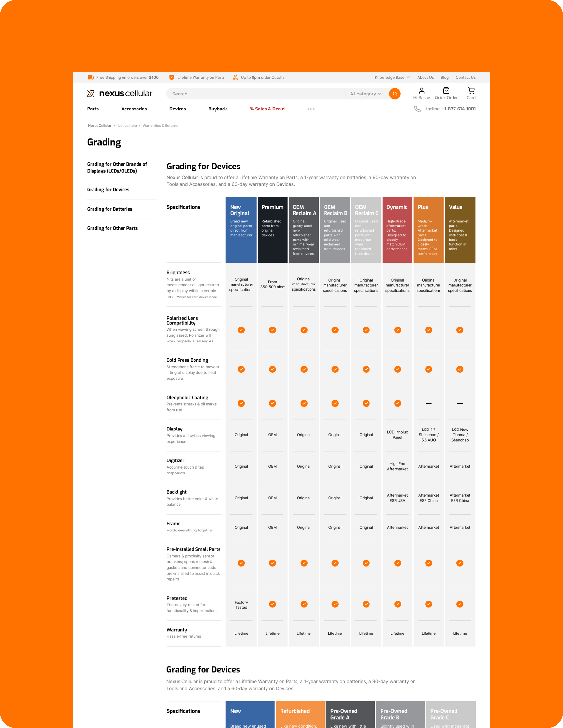Select Grading for Other Parts in sidebar

pyautogui.click(x=112, y=228)
